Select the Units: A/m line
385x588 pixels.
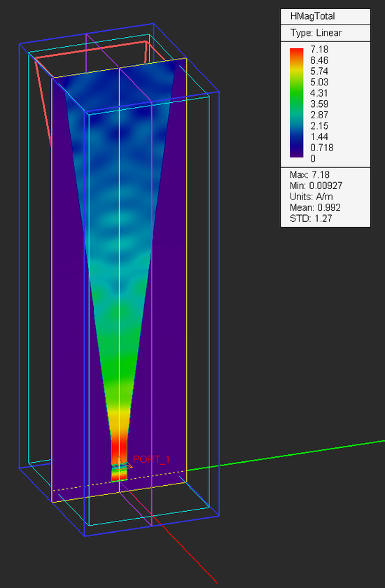click(311, 197)
